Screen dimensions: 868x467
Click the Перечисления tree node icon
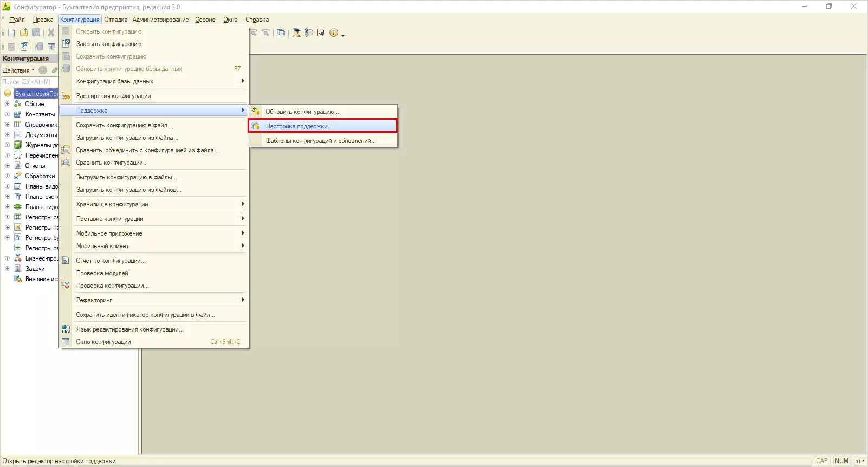point(18,155)
